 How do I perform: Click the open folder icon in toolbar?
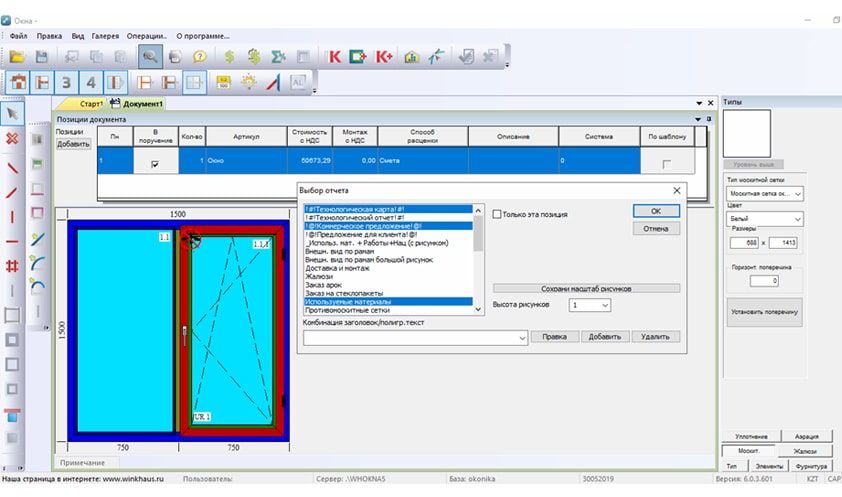17,57
